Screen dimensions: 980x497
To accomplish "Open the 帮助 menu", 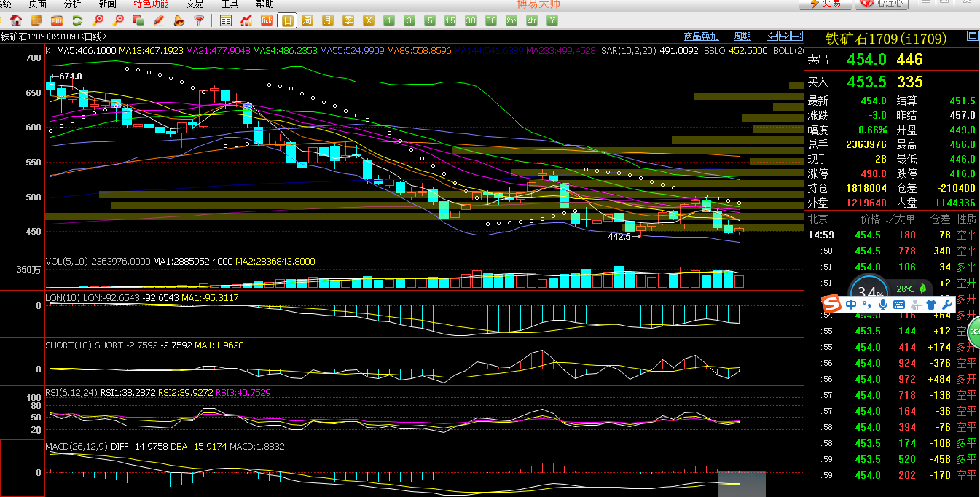I will tap(264, 4).
